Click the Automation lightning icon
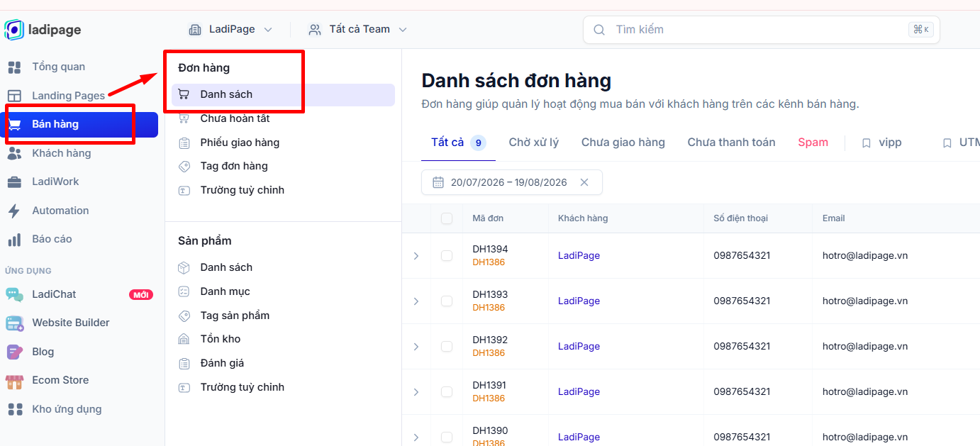The height and width of the screenshot is (446, 980). coord(14,211)
